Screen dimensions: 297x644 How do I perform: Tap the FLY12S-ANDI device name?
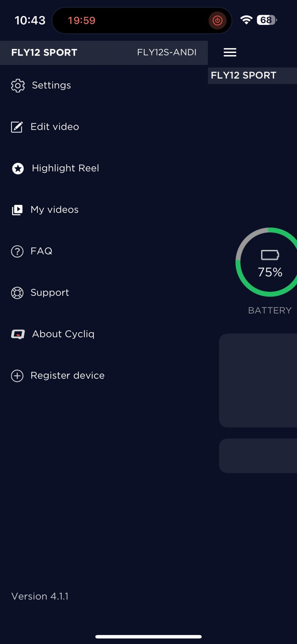click(166, 52)
